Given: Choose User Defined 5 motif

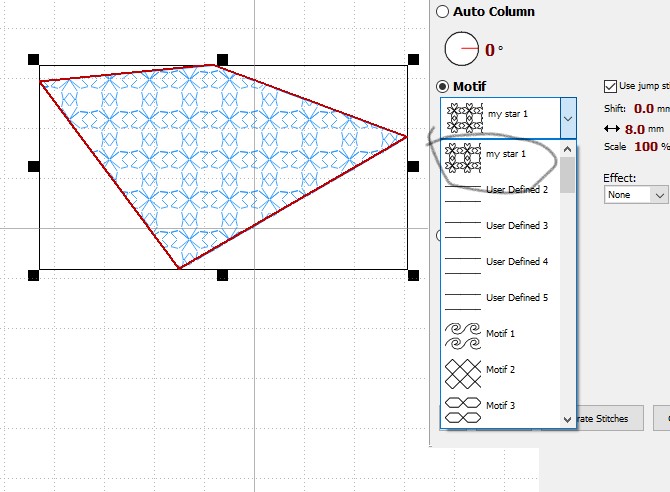Looking at the screenshot, I should click(500, 301).
